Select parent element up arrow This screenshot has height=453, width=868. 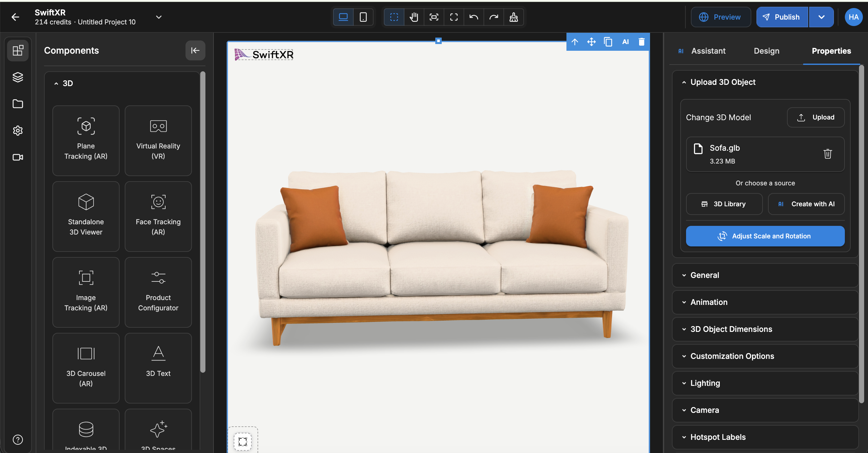click(x=575, y=42)
